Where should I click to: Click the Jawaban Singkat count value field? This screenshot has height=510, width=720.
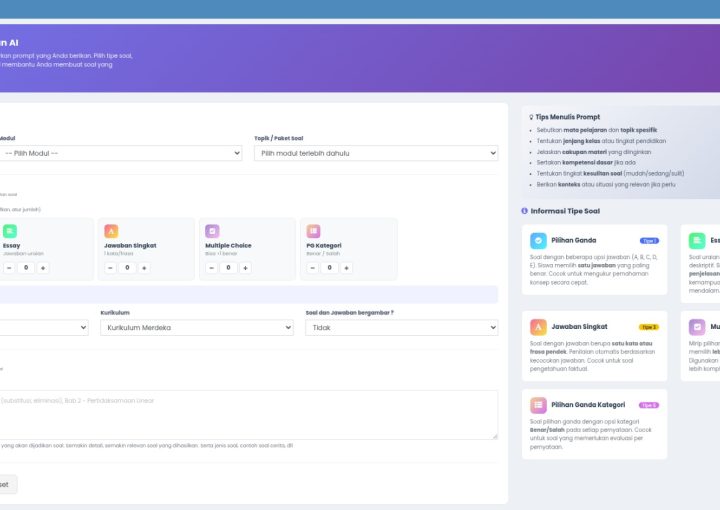pyautogui.click(x=127, y=268)
